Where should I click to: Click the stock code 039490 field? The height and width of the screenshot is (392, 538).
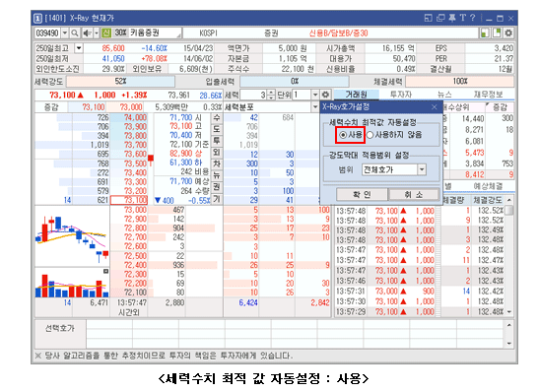click(48, 33)
